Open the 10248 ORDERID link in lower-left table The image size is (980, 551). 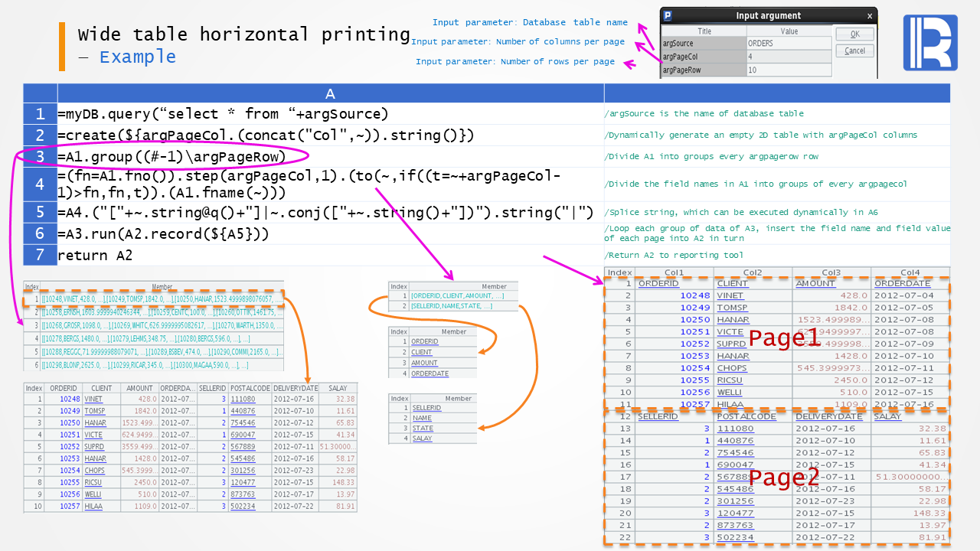point(69,399)
